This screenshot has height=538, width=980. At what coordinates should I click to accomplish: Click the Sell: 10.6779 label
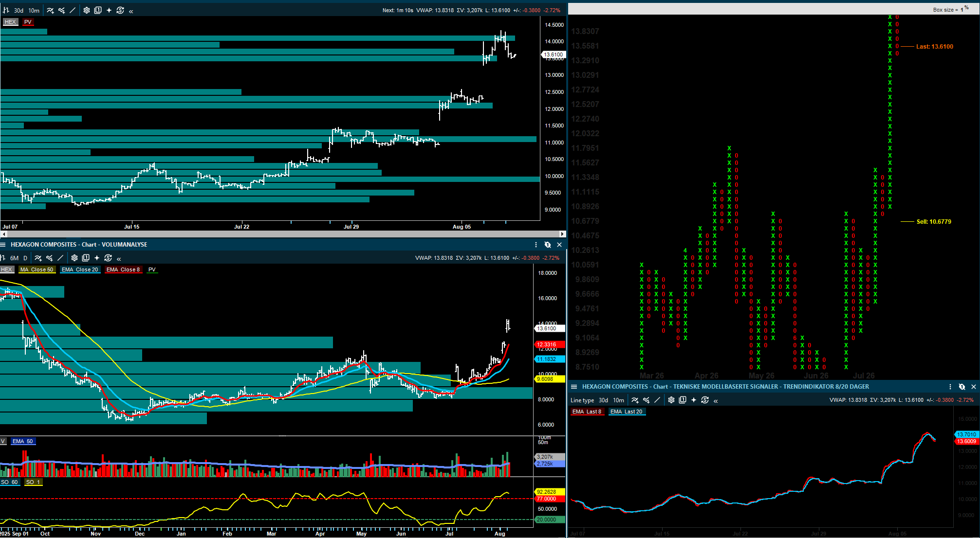(934, 221)
